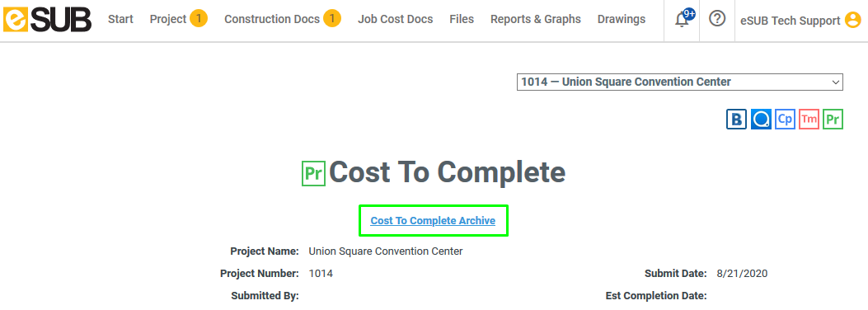This screenshot has width=868, height=310.
Task: Open the help question mark icon
Action: coord(717,19)
